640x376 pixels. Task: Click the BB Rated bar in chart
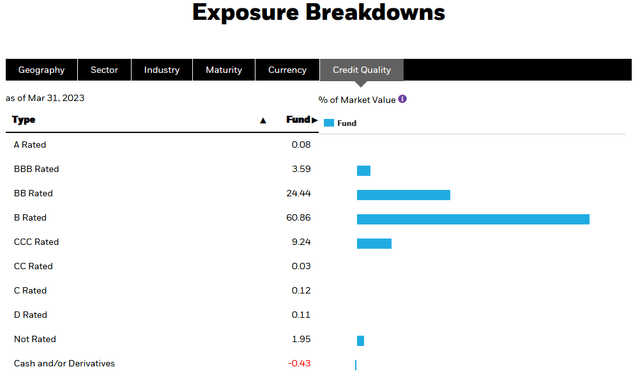404,195
